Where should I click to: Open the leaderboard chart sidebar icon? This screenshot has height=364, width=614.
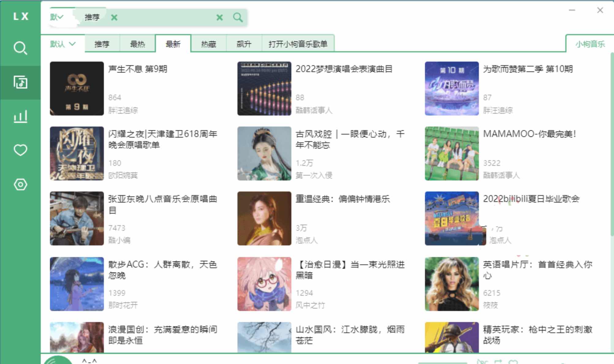pyautogui.click(x=20, y=116)
